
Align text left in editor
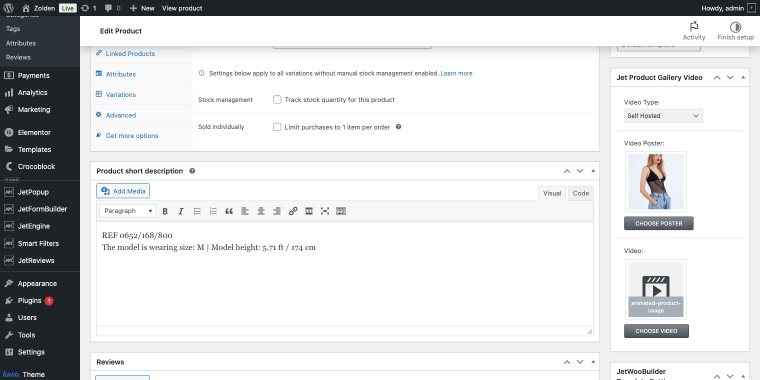245,211
